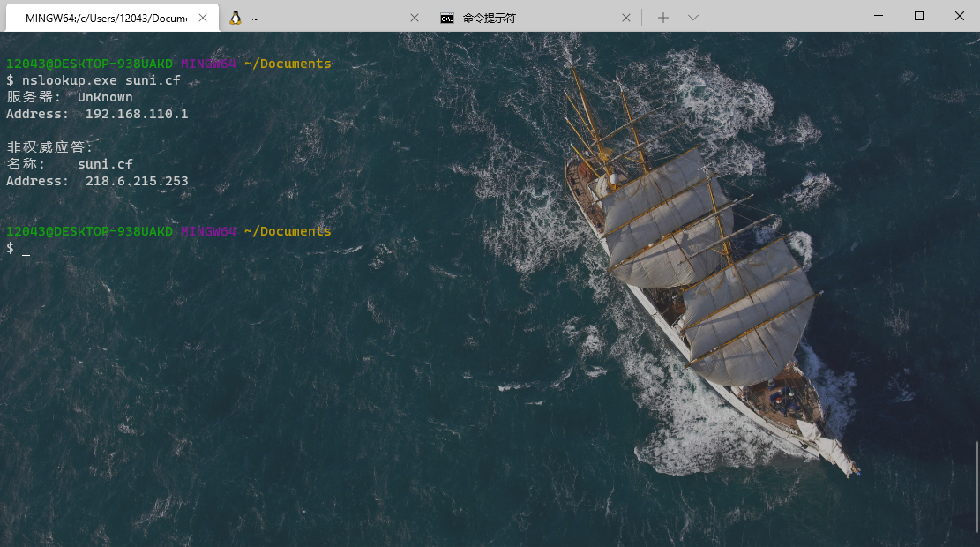Click the '名称: suni.cf' line

pyautogui.click(x=70, y=164)
